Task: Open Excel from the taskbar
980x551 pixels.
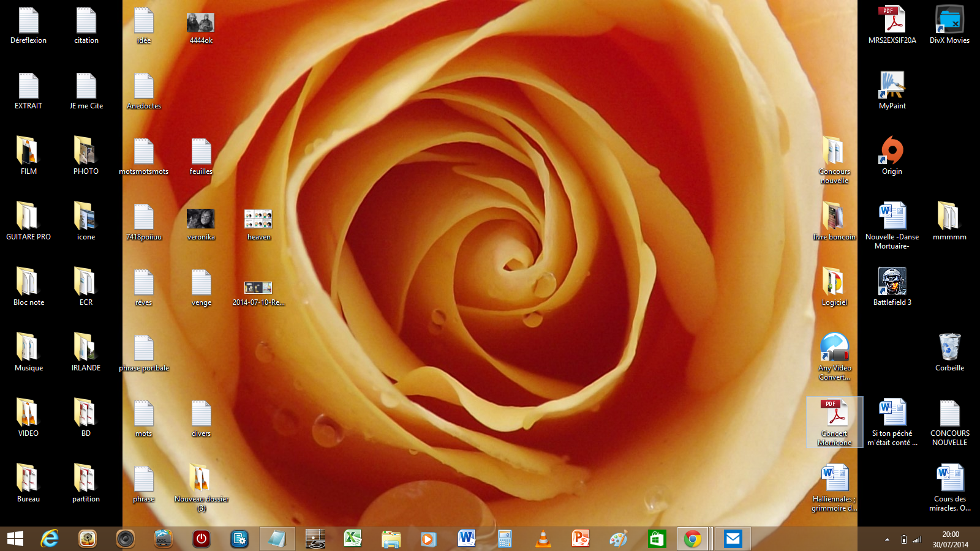Action: coord(353,539)
